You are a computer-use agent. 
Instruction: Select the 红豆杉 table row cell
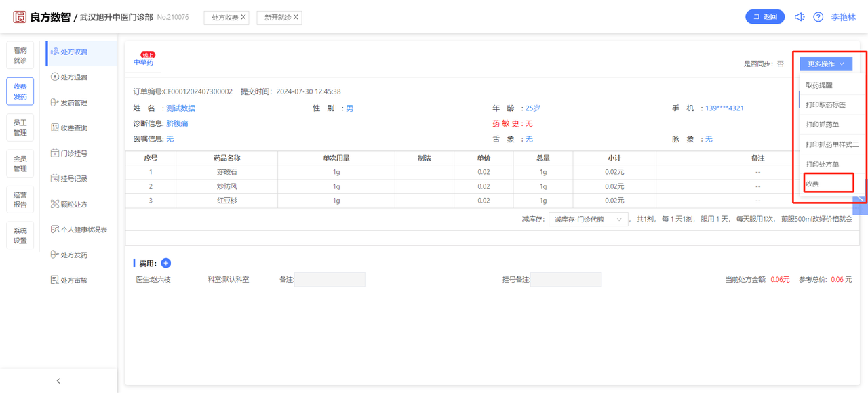coord(226,201)
